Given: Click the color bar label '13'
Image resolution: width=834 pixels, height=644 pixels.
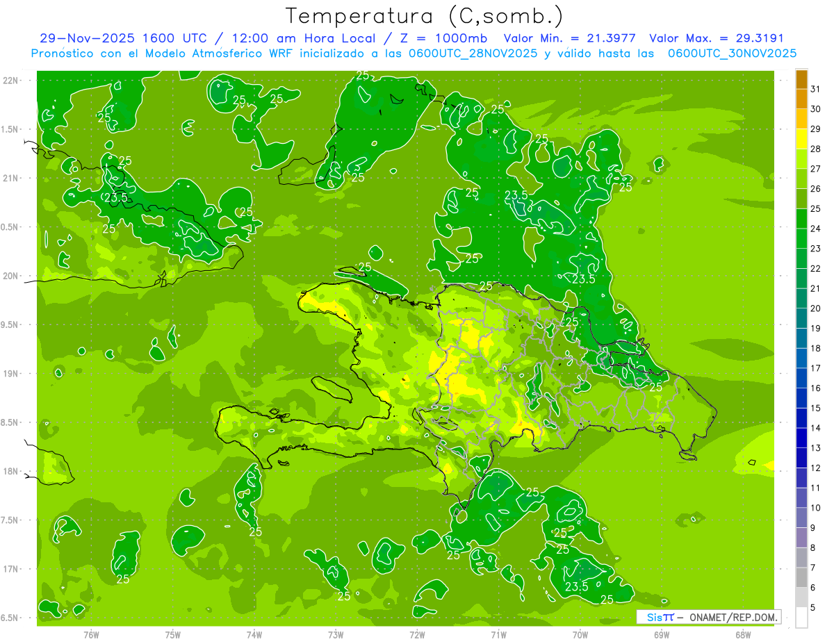Looking at the screenshot, I should click(815, 448).
